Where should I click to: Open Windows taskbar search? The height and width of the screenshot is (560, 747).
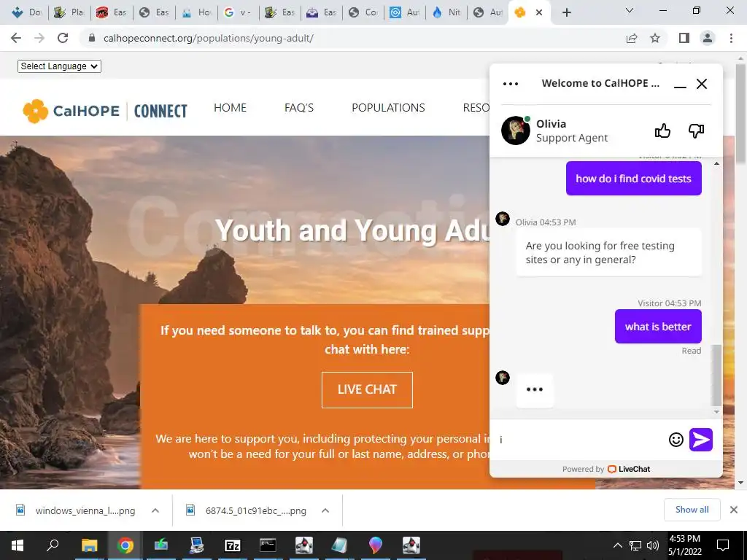pyautogui.click(x=53, y=545)
